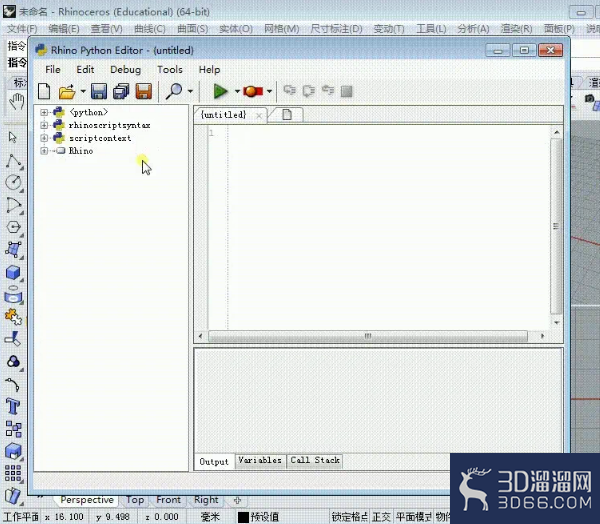Image resolution: width=600 pixels, height=524 pixels.
Task: Switch to the Top viewport tab
Action: [x=135, y=500]
